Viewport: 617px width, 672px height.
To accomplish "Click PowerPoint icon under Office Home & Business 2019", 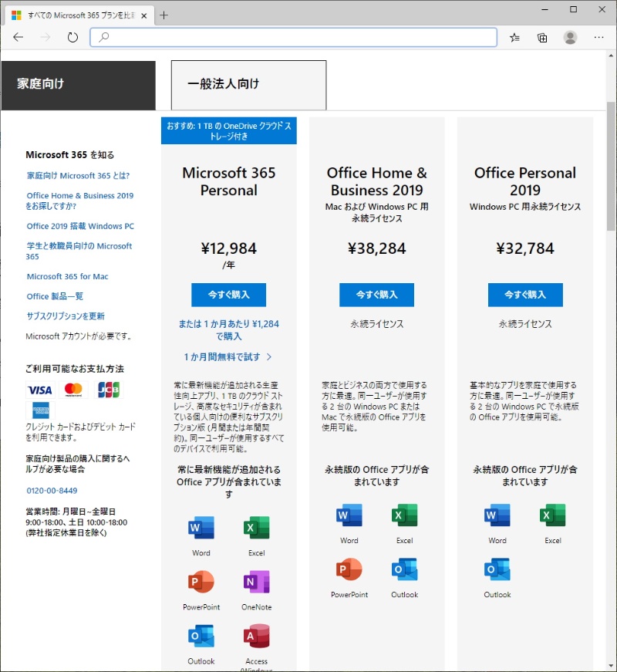I will 349,570.
